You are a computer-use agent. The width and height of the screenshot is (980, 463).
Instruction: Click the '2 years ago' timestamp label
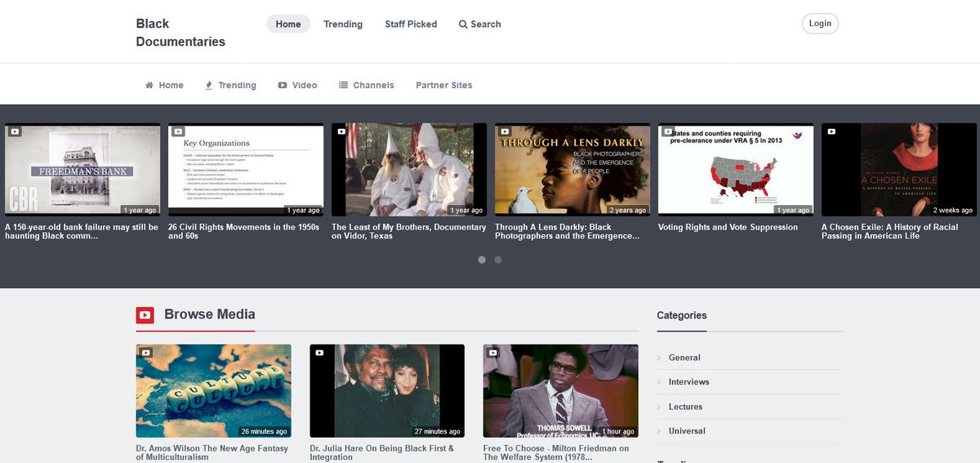[x=628, y=210]
